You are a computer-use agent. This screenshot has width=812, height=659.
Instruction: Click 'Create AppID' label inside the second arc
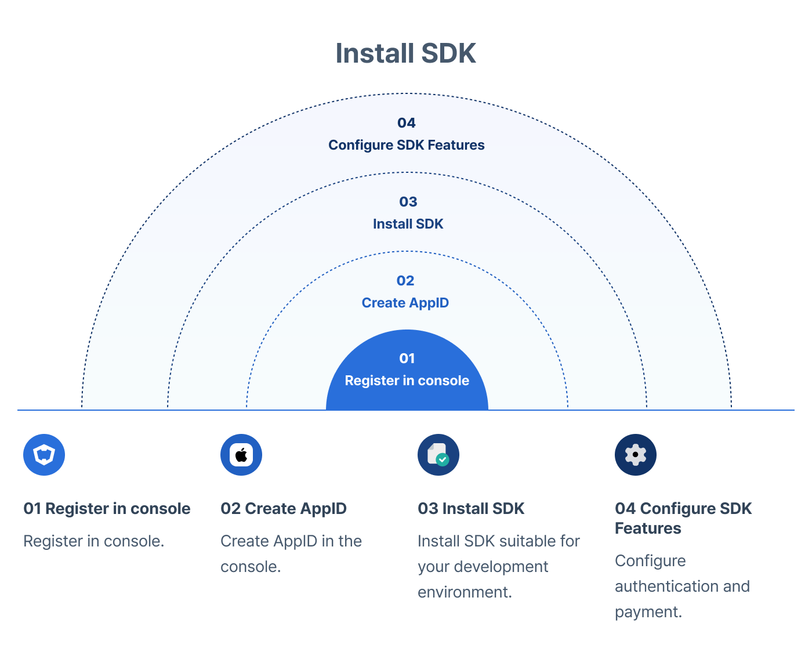(405, 303)
